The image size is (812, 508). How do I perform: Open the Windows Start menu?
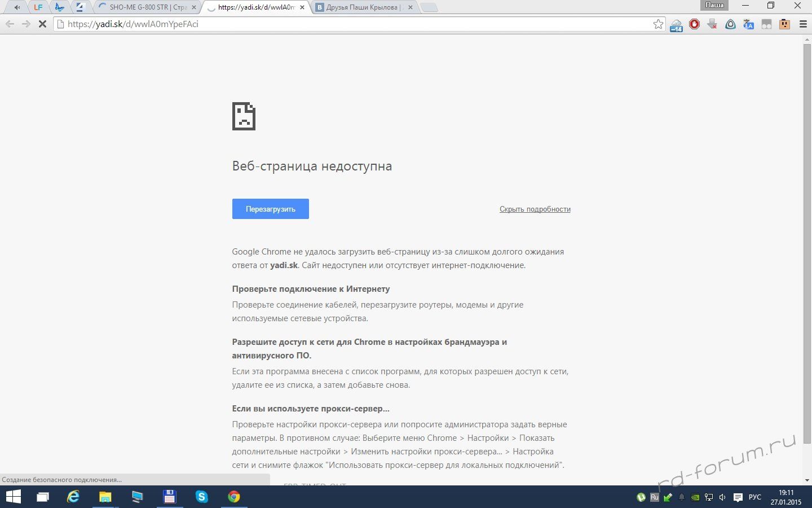pos(13,497)
